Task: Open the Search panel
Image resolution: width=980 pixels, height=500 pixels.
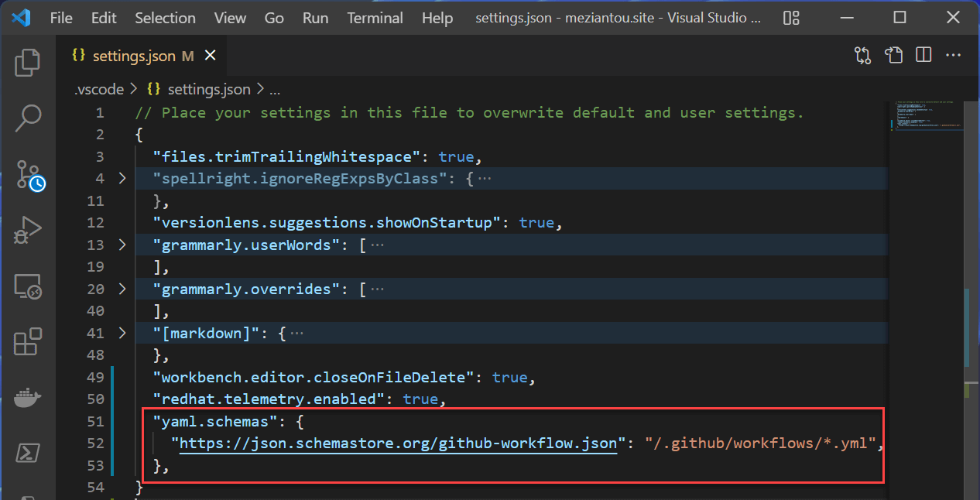Action: point(28,118)
